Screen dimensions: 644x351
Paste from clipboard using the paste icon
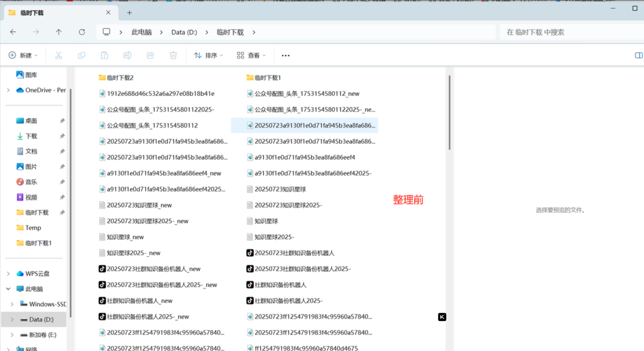click(104, 55)
